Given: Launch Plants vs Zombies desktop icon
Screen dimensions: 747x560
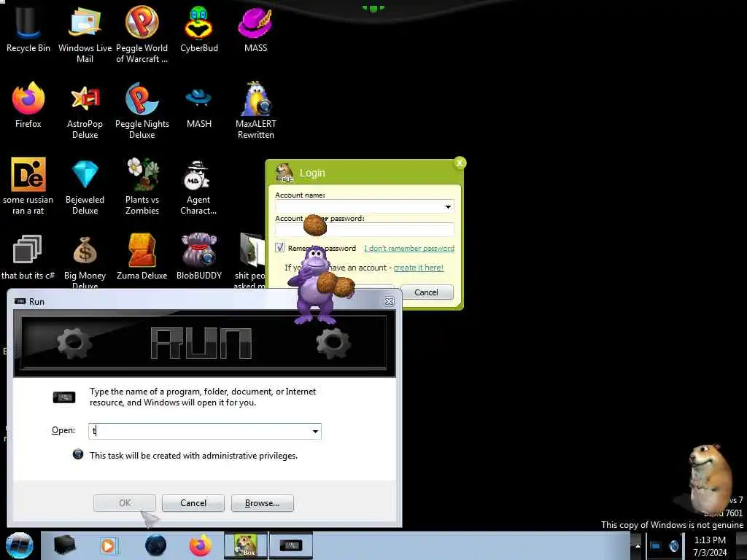Looking at the screenshot, I should (x=142, y=186).
